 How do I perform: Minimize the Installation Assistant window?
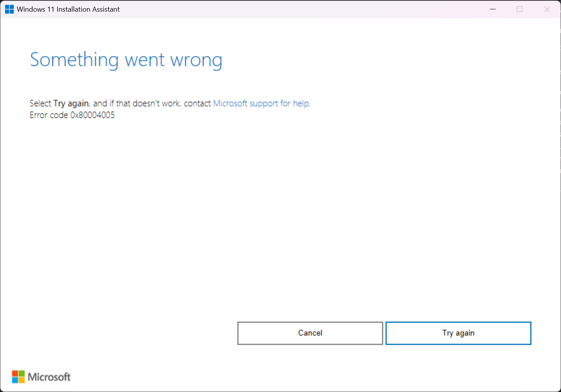click(493, 9)
